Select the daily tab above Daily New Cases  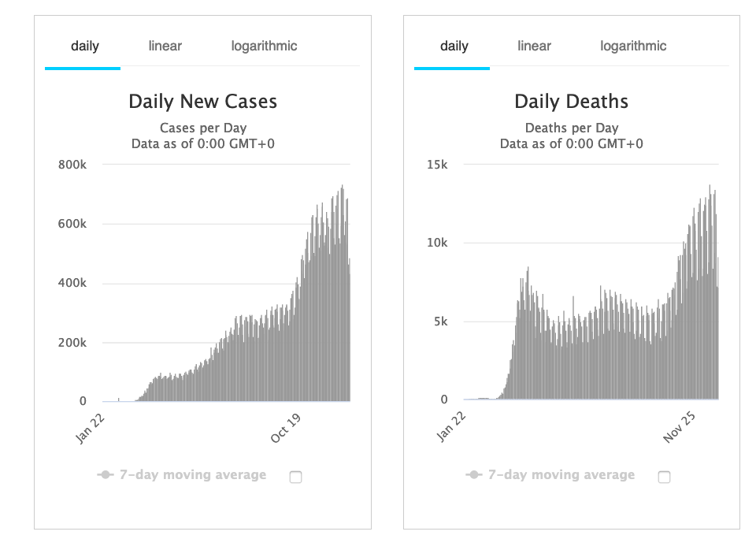click(84, 46)
